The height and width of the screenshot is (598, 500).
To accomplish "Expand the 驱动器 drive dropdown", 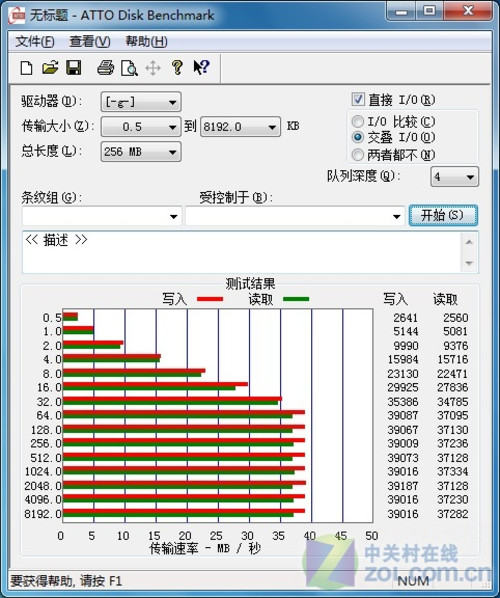I will click(141, 102).
